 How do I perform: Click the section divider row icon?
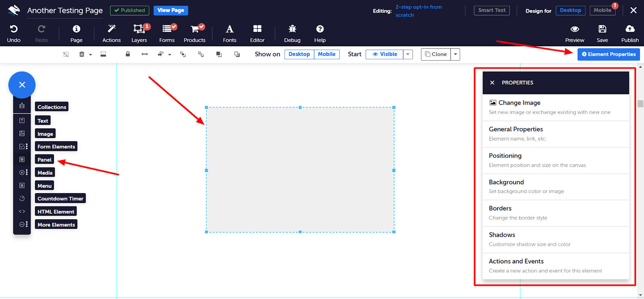pos(103,54)
